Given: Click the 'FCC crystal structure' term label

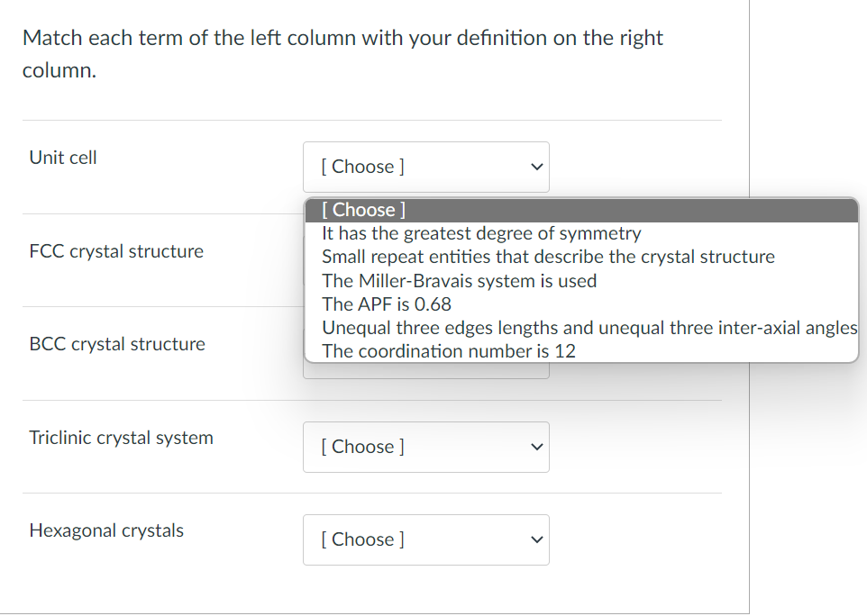Looking at the screenshot, I should pyautogui.click(x=116, y=251).
